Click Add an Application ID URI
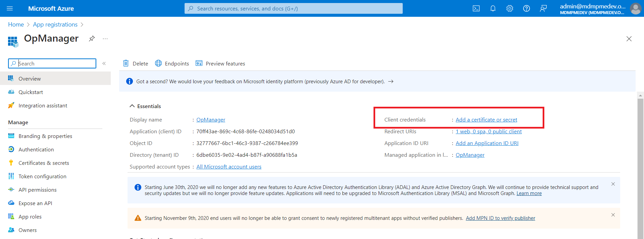Viewport: 644px width, 239px height. pyautogui.click(x=487, y=143)
